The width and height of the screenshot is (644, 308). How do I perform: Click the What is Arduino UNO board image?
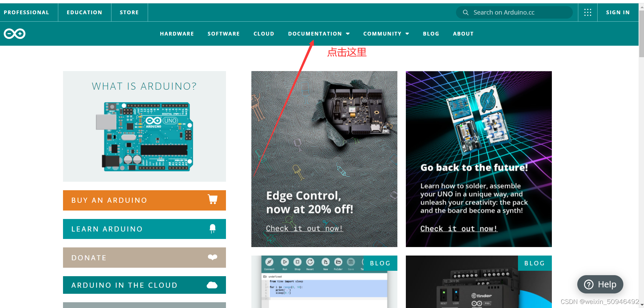click(x=144, y=136)
